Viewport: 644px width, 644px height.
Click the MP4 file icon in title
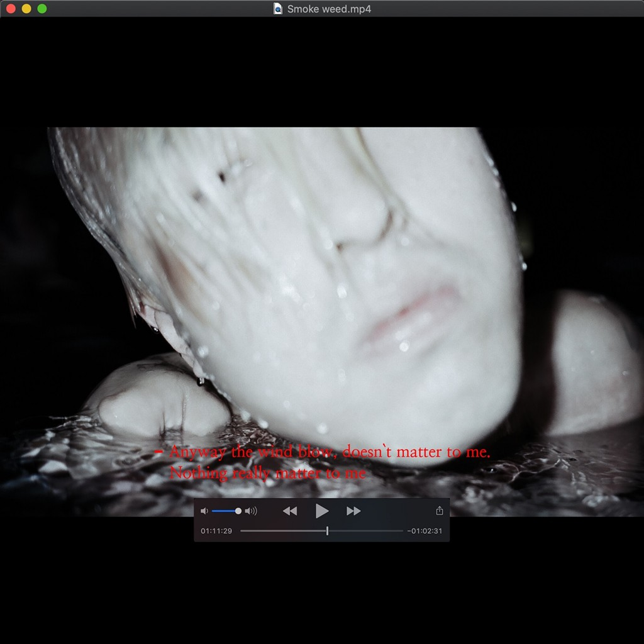(278, 9)
